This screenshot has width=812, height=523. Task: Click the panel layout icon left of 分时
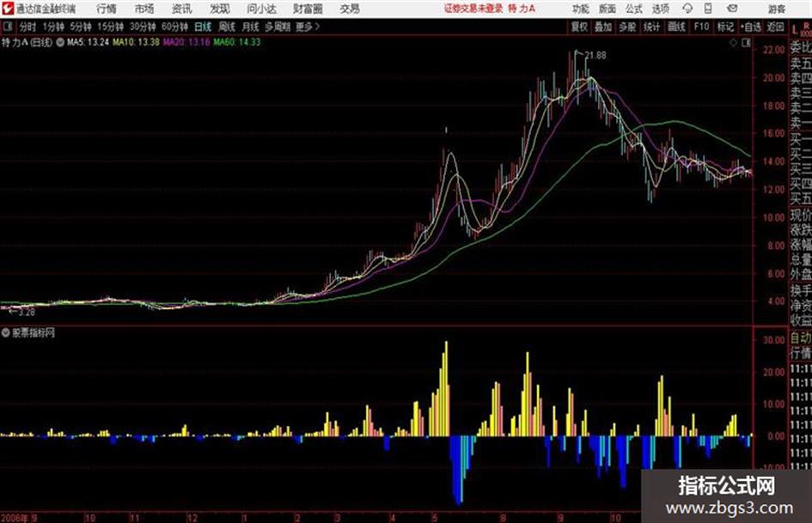[8, 27]
